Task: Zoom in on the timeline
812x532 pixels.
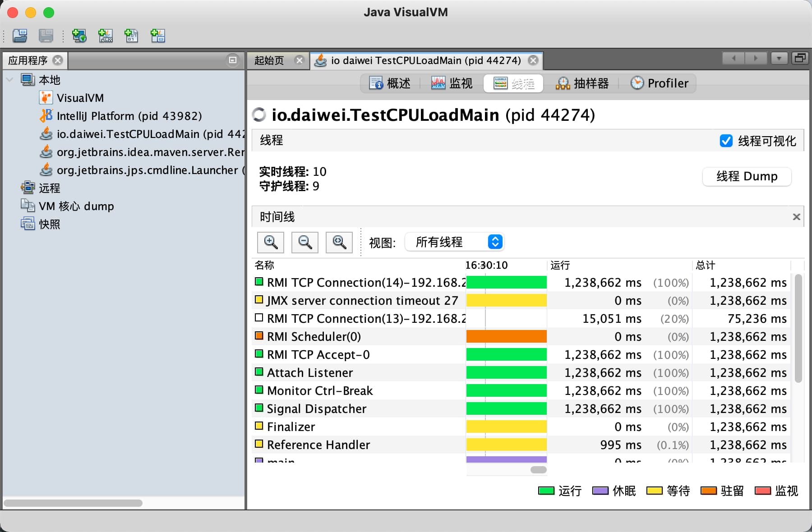Action: [271, 243]
